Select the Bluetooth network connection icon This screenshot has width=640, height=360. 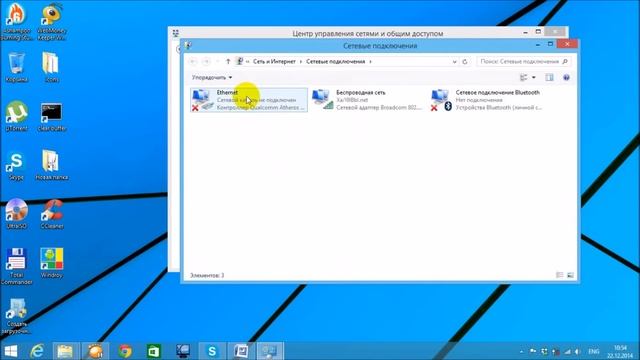point(441,100)
